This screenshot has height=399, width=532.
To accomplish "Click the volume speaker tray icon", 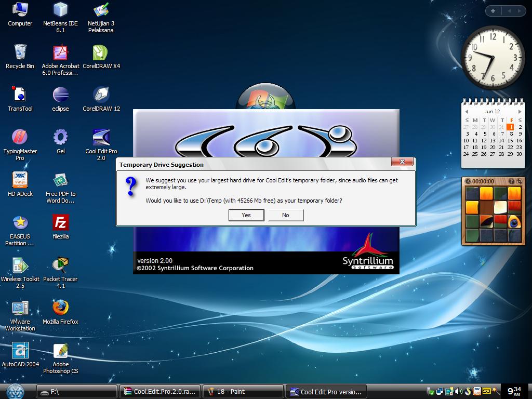I will tap(459, 392).
